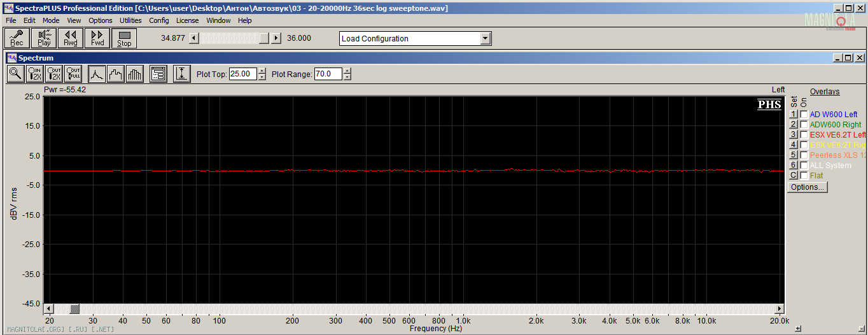Set overlay with button 3
This screenshot has width=868, height=335.
tap(794, 135)
